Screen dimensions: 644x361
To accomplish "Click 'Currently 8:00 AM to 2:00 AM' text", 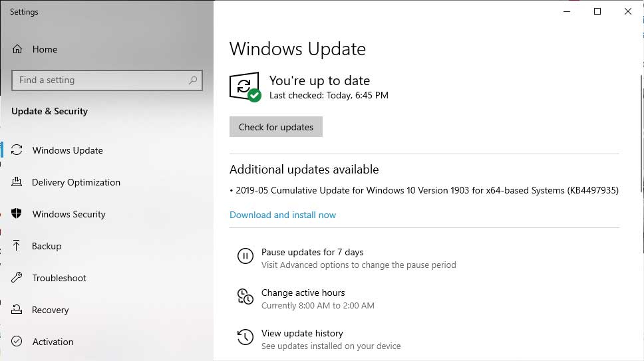I will [x=318, y=306].
